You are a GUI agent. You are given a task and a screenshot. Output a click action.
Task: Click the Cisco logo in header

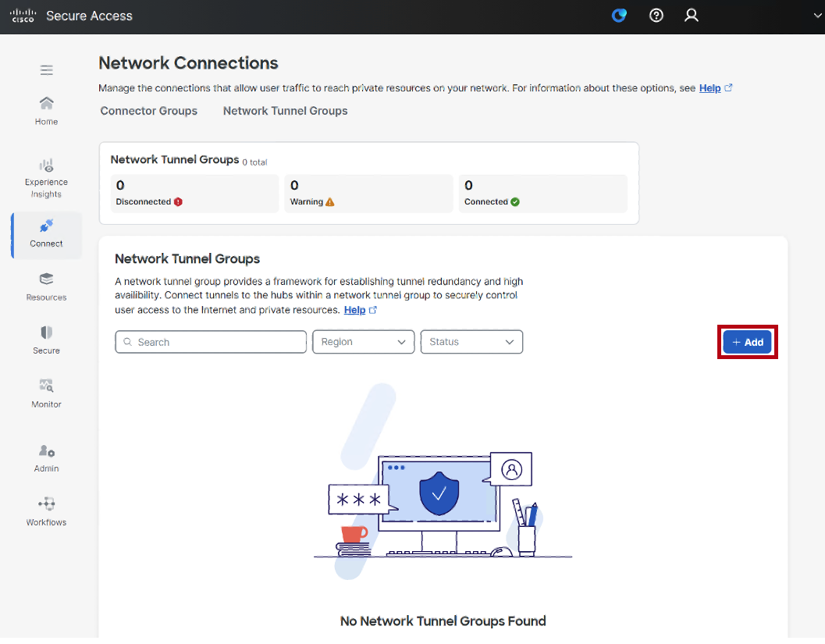pyautogui.click(x=23, y=16)
